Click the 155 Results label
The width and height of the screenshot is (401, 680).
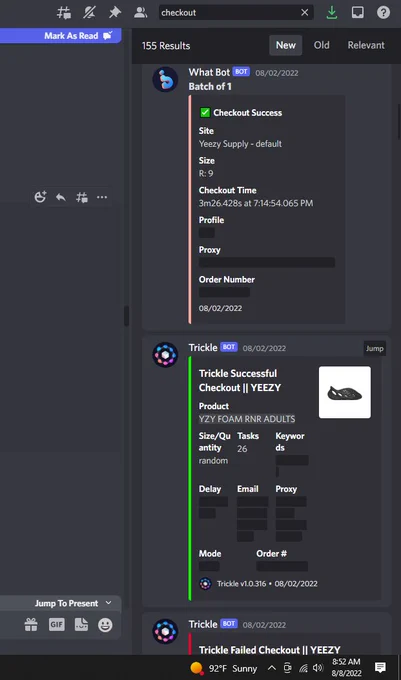(x=166, y=46)
